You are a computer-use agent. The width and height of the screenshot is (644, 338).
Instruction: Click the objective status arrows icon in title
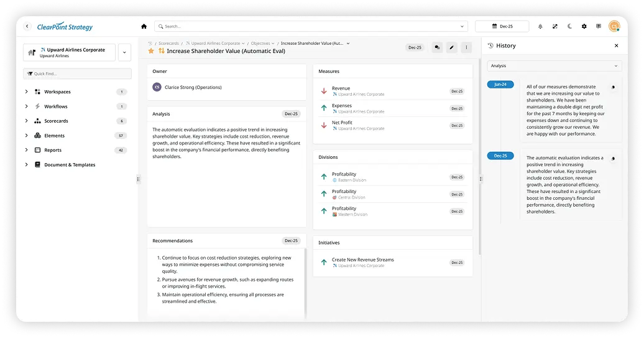pyautogui.click(x=162, y=51)
